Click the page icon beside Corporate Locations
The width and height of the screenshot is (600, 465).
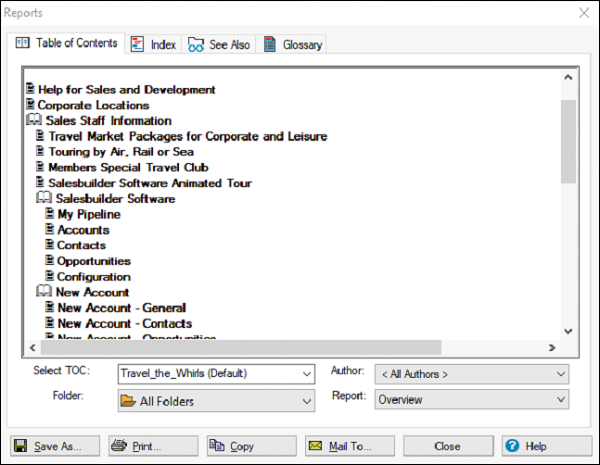point(30,105)
